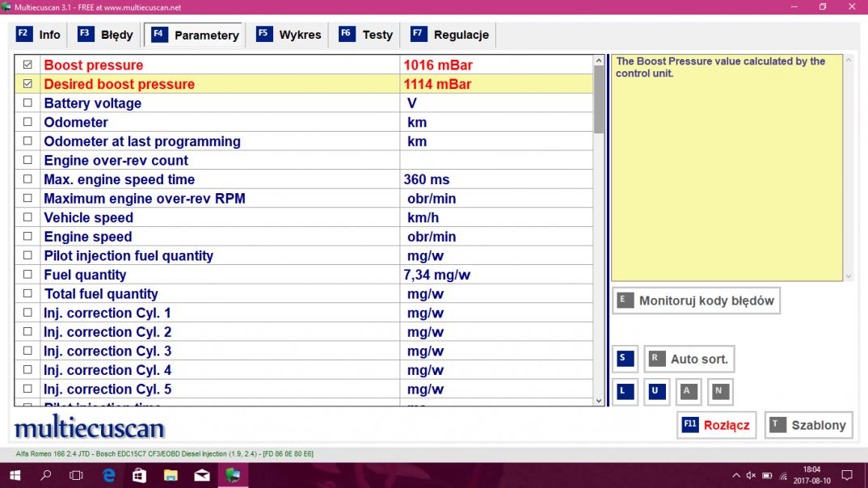Click the S icon button beside Auto sort

[622, 359]
